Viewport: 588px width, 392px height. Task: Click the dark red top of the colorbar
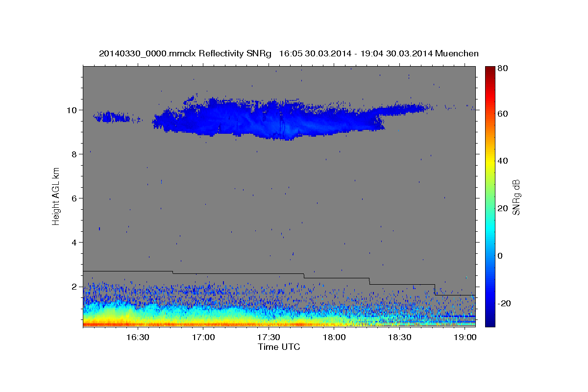(490, 71)
